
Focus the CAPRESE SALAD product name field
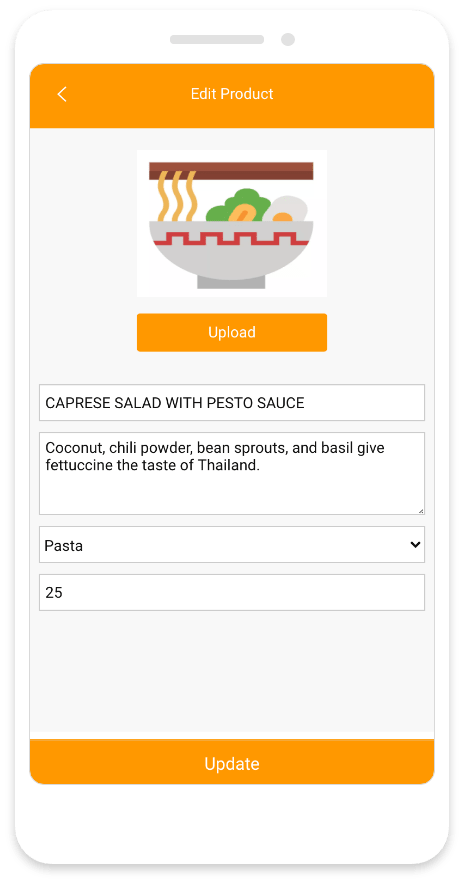point(232,403)
